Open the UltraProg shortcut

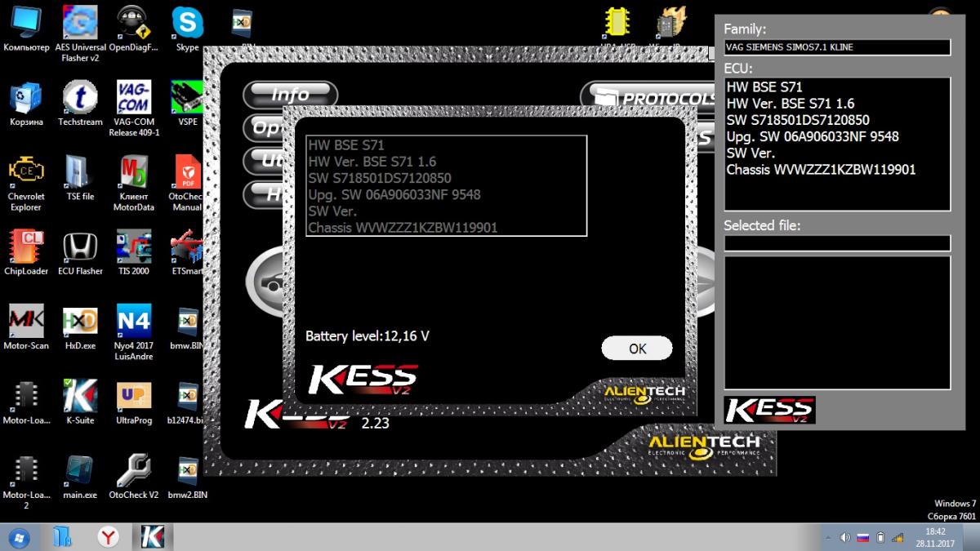(x=133, y=402)
